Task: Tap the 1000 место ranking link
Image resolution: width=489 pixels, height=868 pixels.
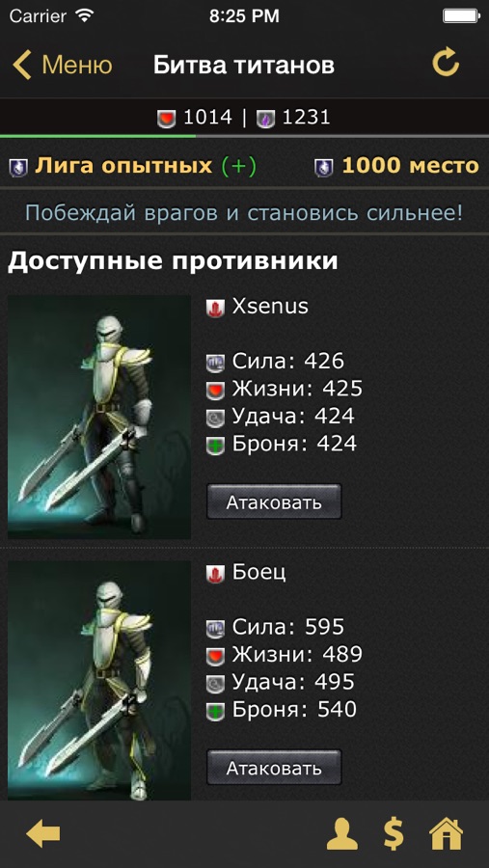Action: click(x=410, y=166)
